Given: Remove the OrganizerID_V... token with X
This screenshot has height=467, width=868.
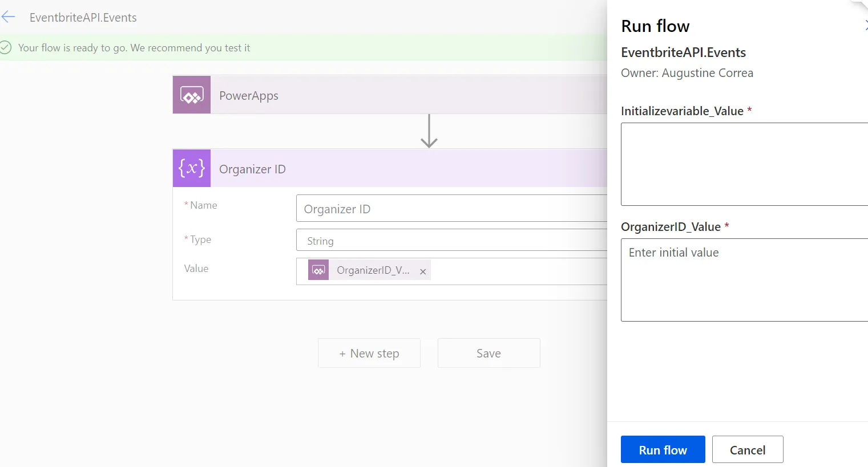Looking at the screenshot, I should 423,272.
